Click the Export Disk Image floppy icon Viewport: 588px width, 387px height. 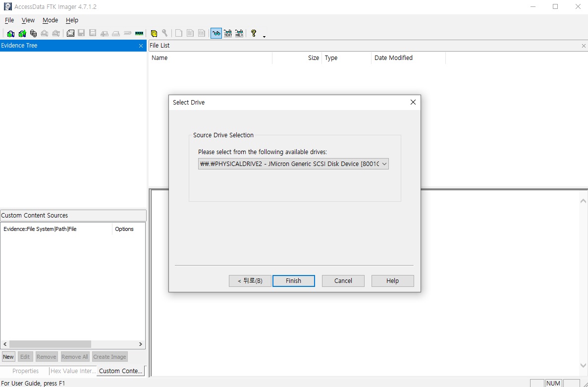pyautogui.click(x=81, y=33)
